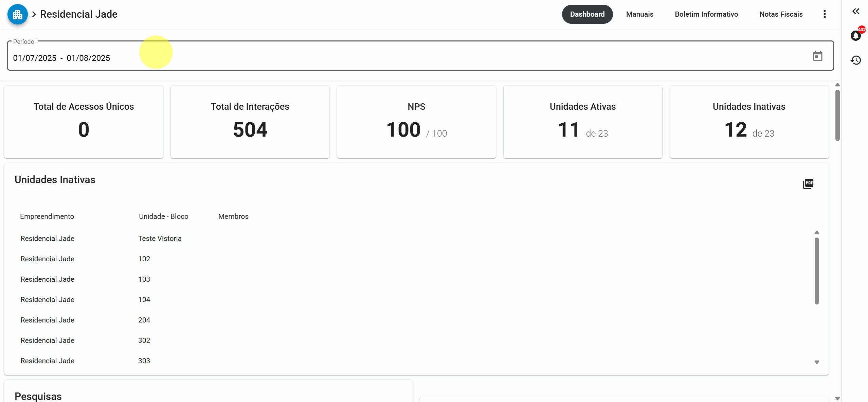This screenshot has width=868, height=402.
Task: Select the Dashboard tab
Action: (587, 14)
